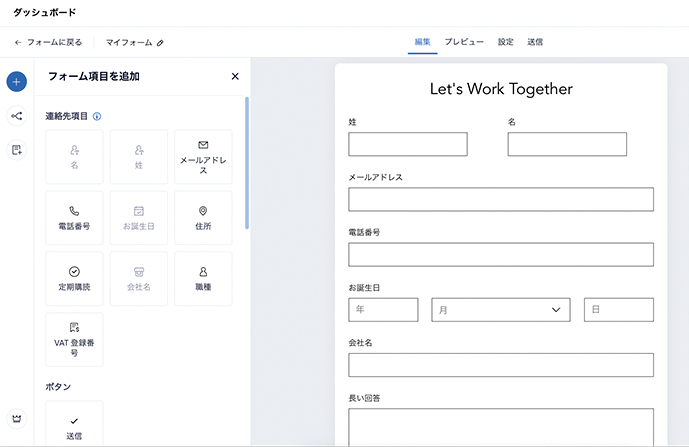Add the VAT 登録番号 field tile
The height and width of the screenshot is (447, 689).
74,339
